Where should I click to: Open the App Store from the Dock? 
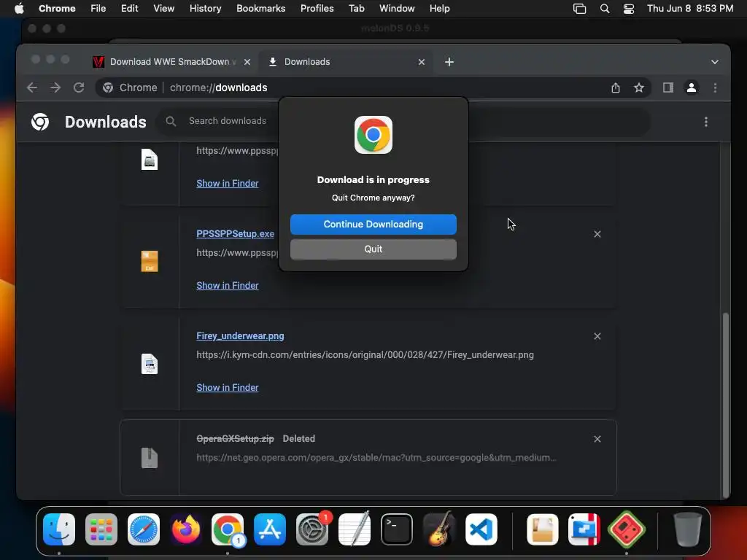270,529
